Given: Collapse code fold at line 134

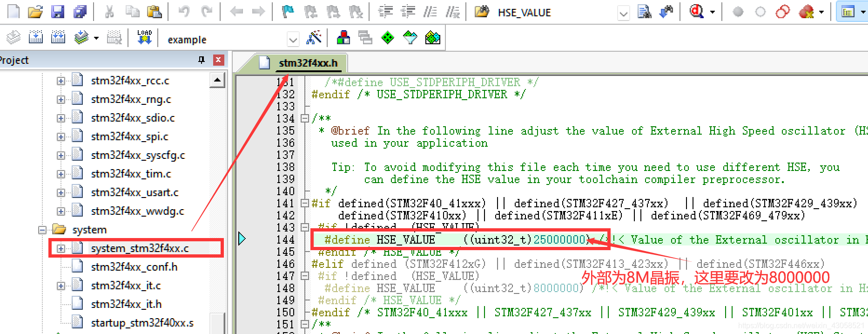Looking at the screenshot, I should tap(305, 118).
